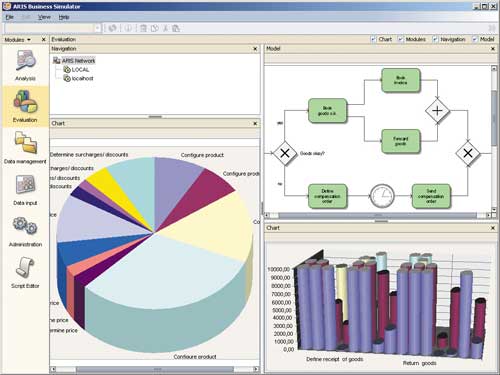Open the View menu
This screenshot has height=375, width=500.
coord(44,17)
